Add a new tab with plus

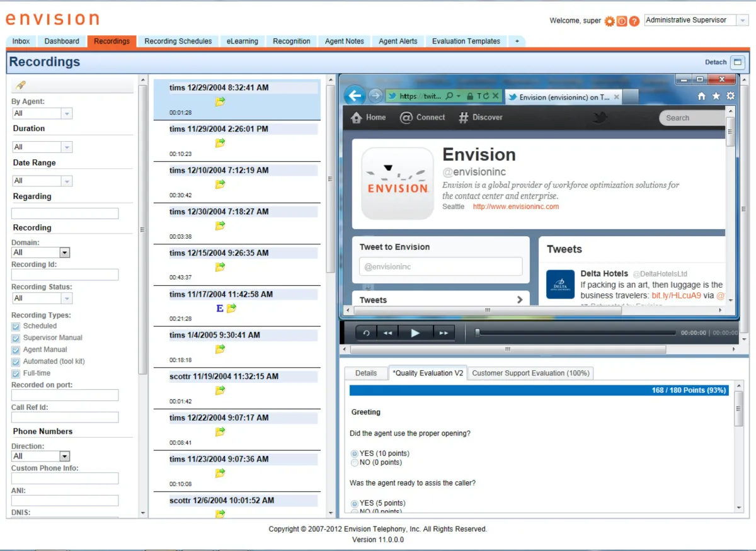coord(517,42)
